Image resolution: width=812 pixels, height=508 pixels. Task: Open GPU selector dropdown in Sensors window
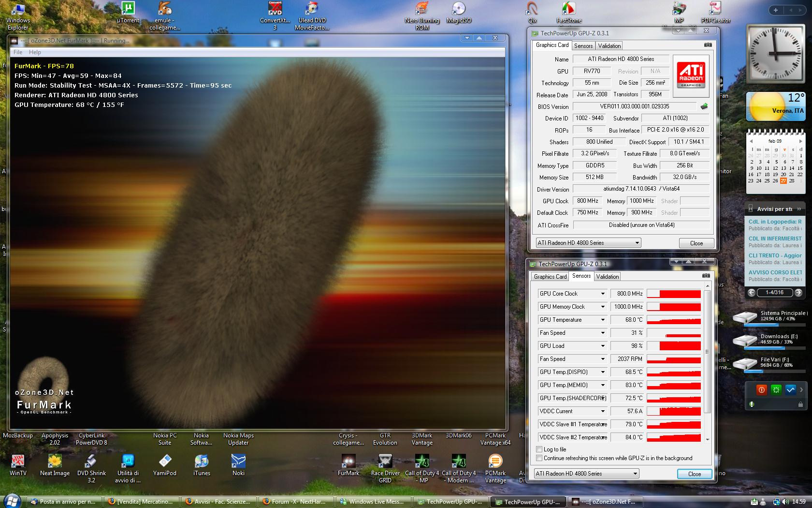click(x=587, y=474)
